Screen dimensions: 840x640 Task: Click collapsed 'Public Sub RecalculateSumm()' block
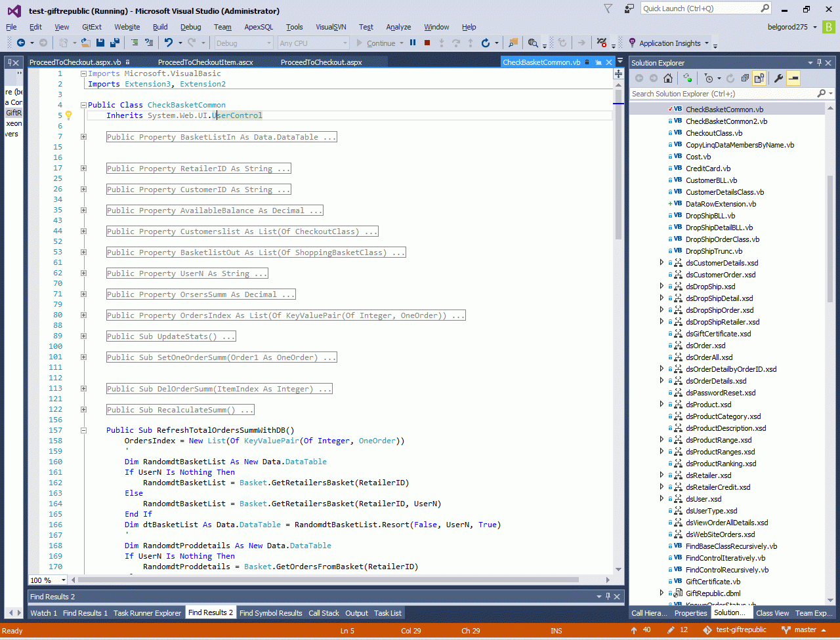pyautogui.click(x=180, y=410)
